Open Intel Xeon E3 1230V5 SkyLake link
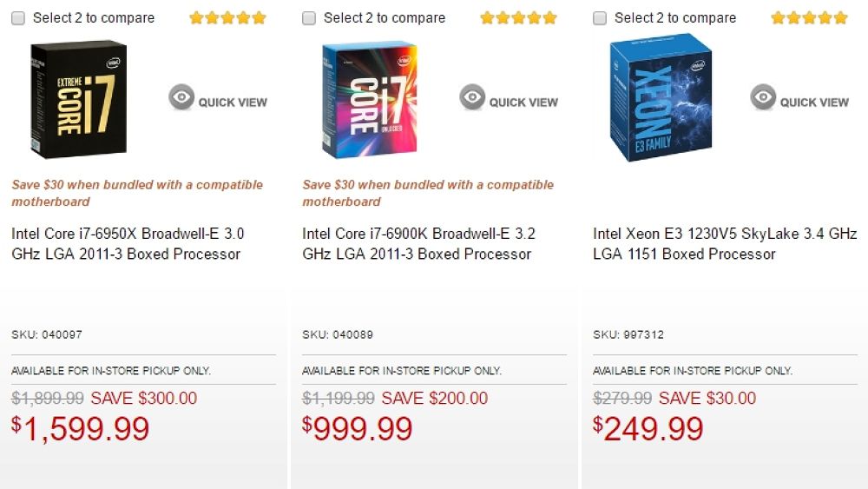This screenshot has width=868, height=489. click(724, 244)
